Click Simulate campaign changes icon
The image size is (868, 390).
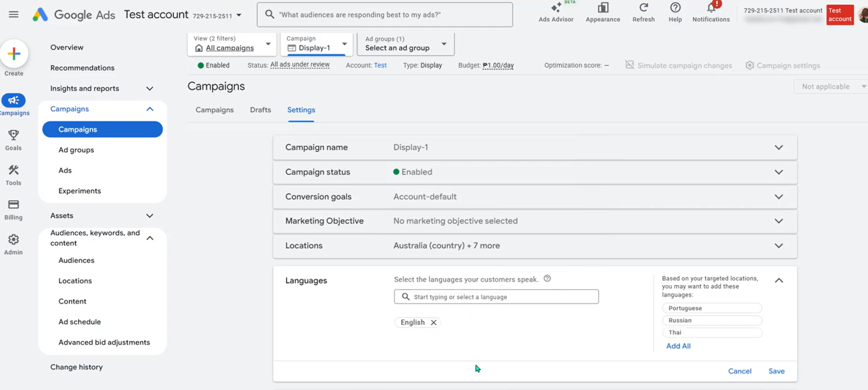(629, 65)
